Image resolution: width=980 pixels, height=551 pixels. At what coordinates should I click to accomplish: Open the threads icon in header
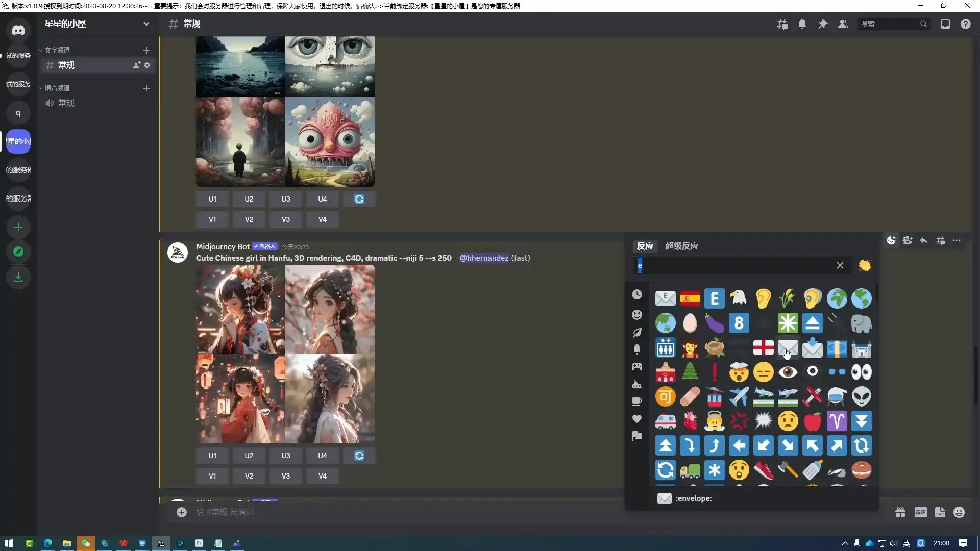pyautogui.click(x=782, y=24)
